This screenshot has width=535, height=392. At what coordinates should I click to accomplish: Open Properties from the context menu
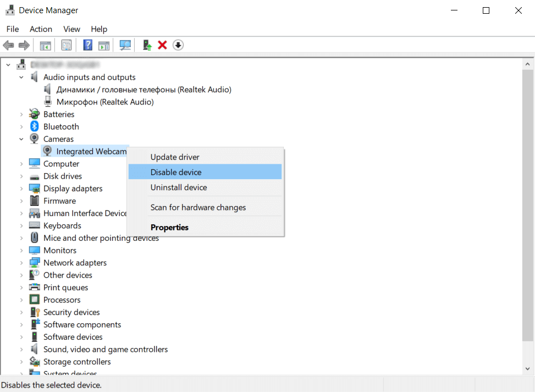coord(205,227)
